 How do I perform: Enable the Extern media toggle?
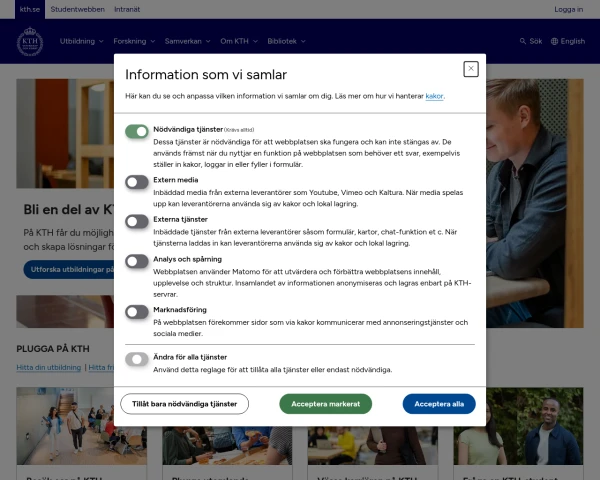[137, 181]
